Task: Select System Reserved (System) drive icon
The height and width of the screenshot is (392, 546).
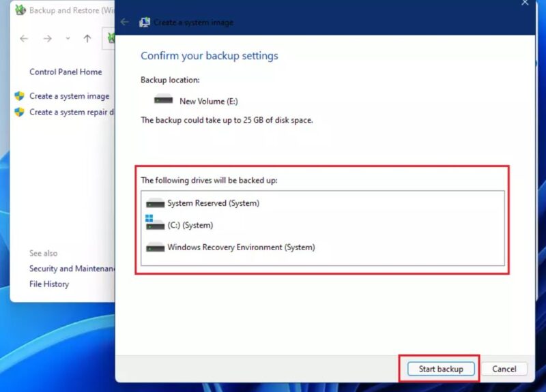Action: pyautogui.click(x=156, y=202)
